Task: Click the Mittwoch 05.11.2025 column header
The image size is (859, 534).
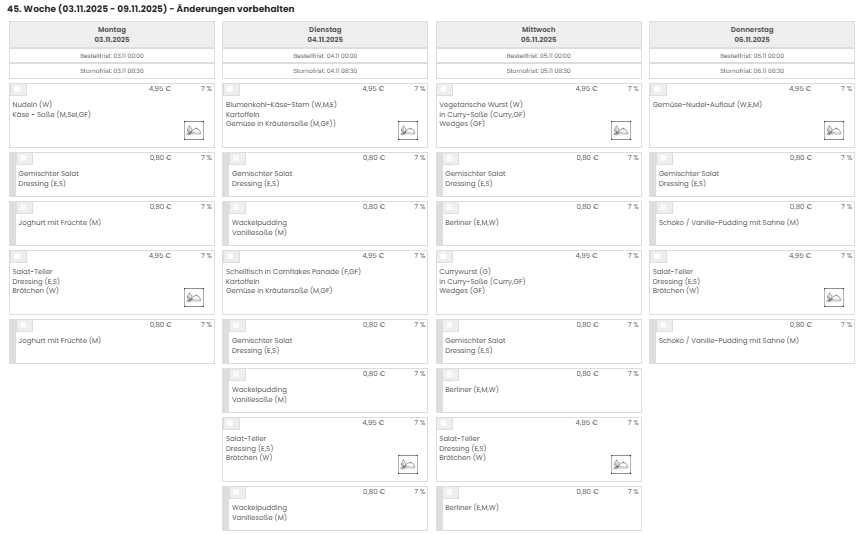Action: click(539, 34)
